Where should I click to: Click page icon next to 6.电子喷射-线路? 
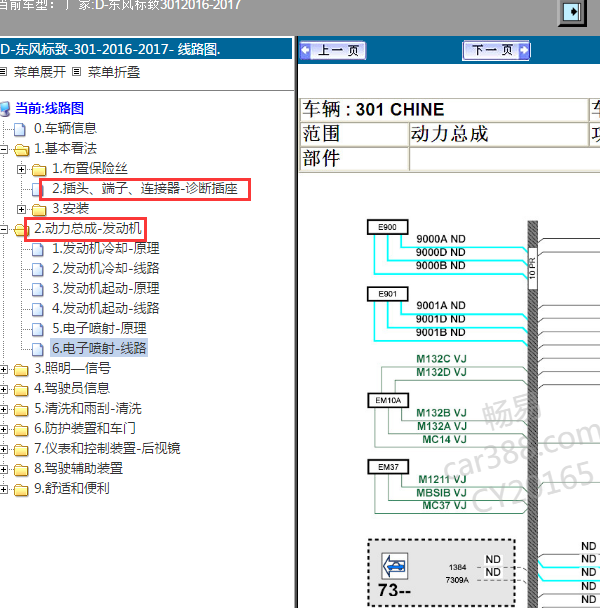(38, 349)
